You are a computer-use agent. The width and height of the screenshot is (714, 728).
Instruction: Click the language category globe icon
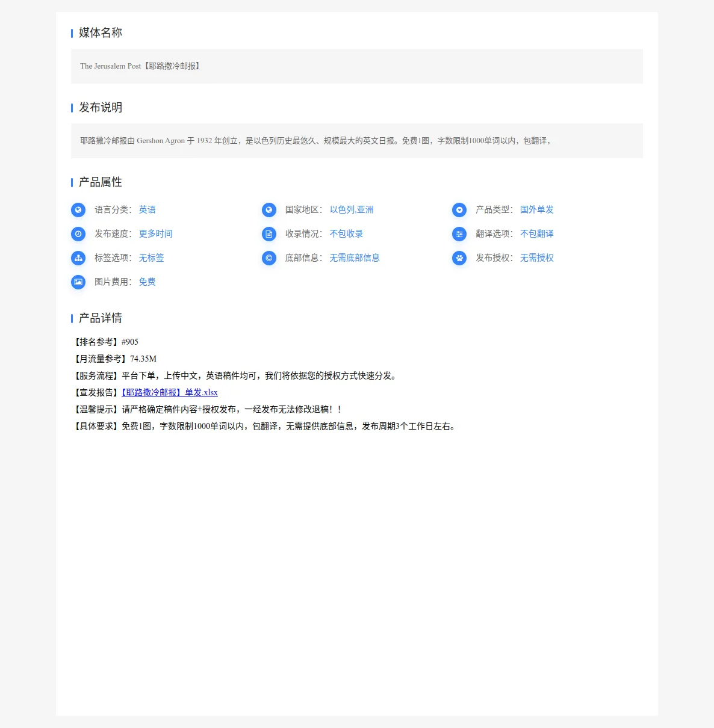[78, 210]
